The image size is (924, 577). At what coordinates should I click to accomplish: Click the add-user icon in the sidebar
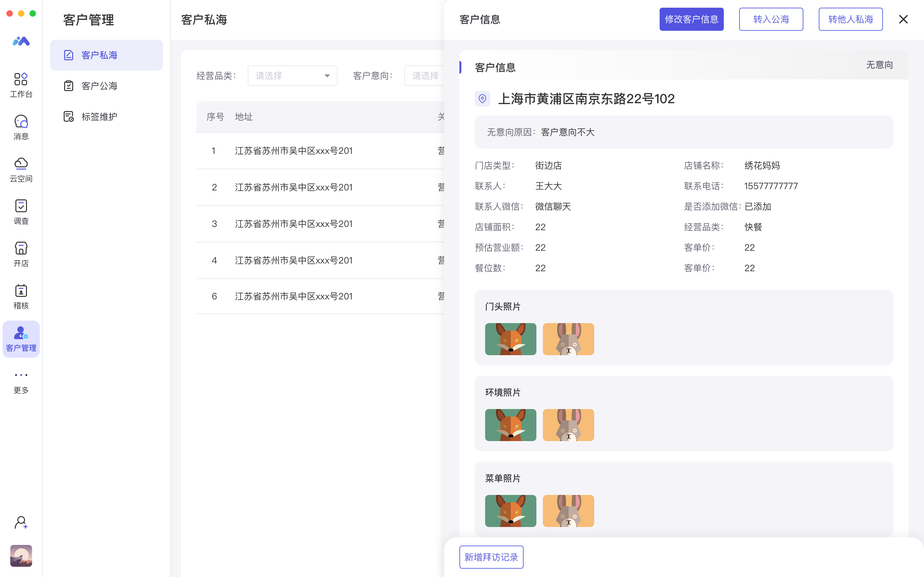click(21, 523)
